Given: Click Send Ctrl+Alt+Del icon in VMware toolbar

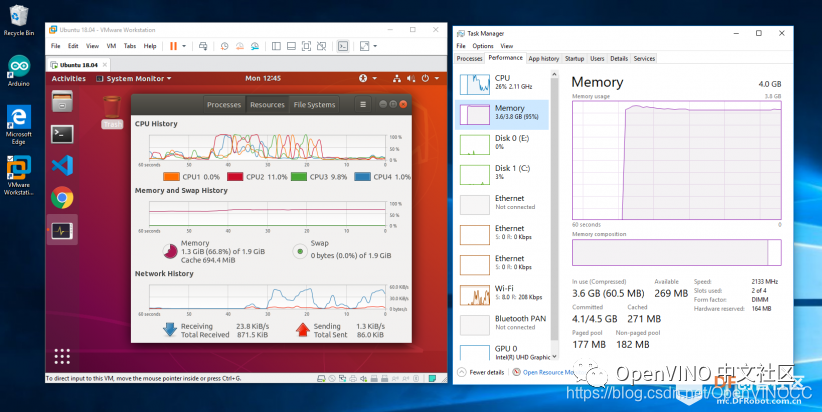Looking at the screenshot, I should tap(203, 46).
